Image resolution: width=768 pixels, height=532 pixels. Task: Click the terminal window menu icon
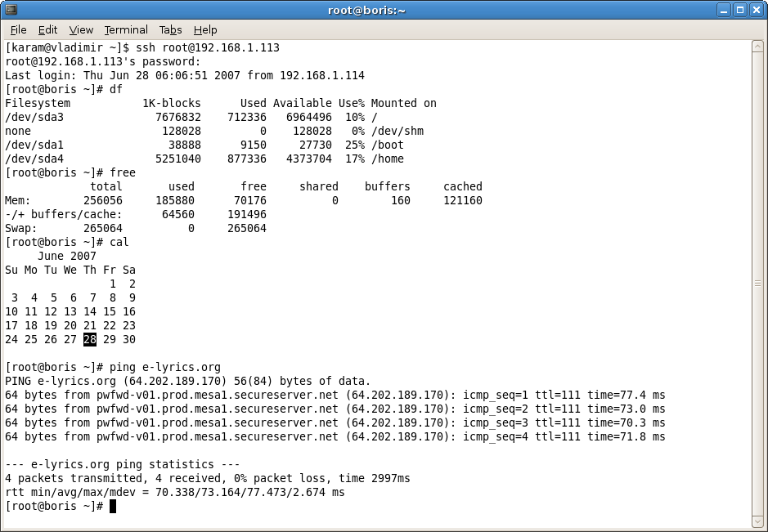click(x=11, y=10)
